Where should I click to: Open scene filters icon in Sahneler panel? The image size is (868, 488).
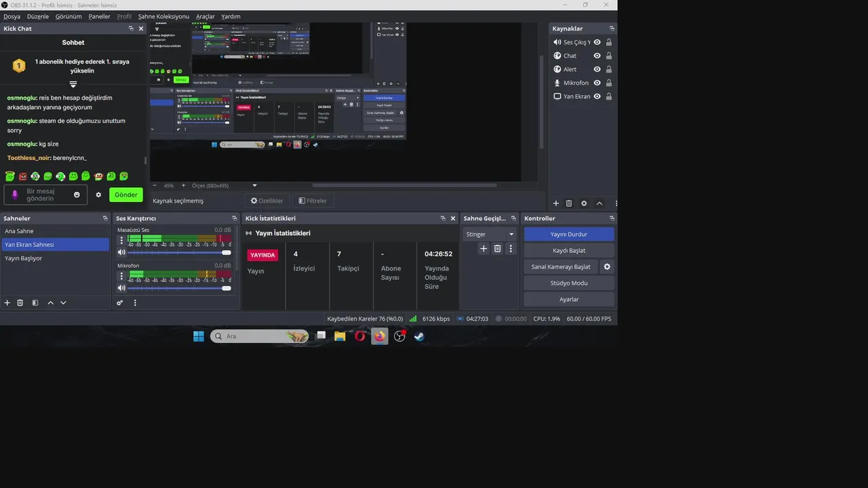(35, 303)
